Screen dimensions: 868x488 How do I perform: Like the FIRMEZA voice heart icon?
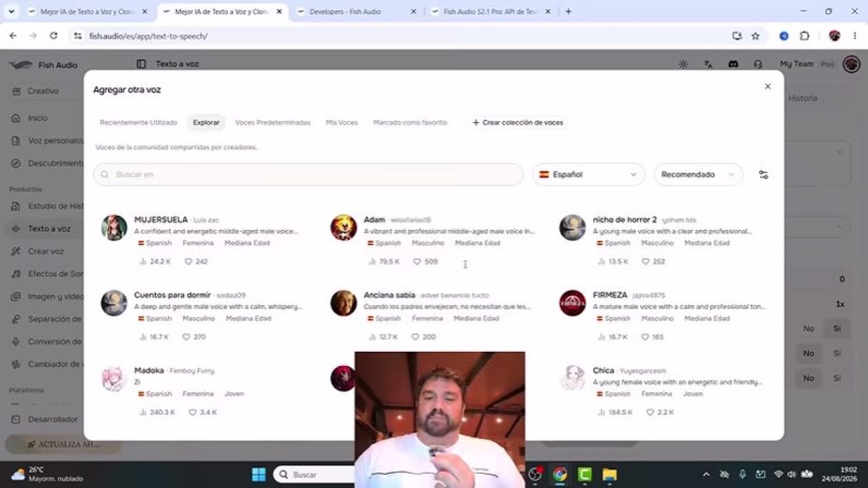click(645, 337)
